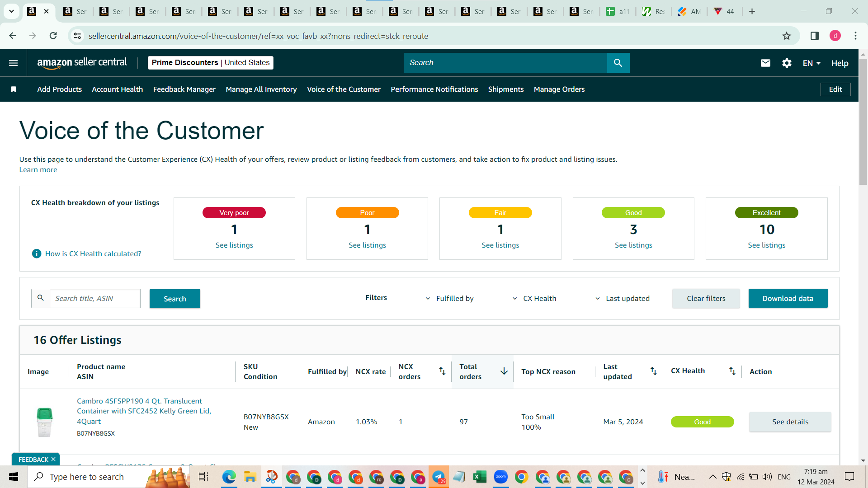
Task: Open the Chrome three-dot menu
Action: [855, 36]
